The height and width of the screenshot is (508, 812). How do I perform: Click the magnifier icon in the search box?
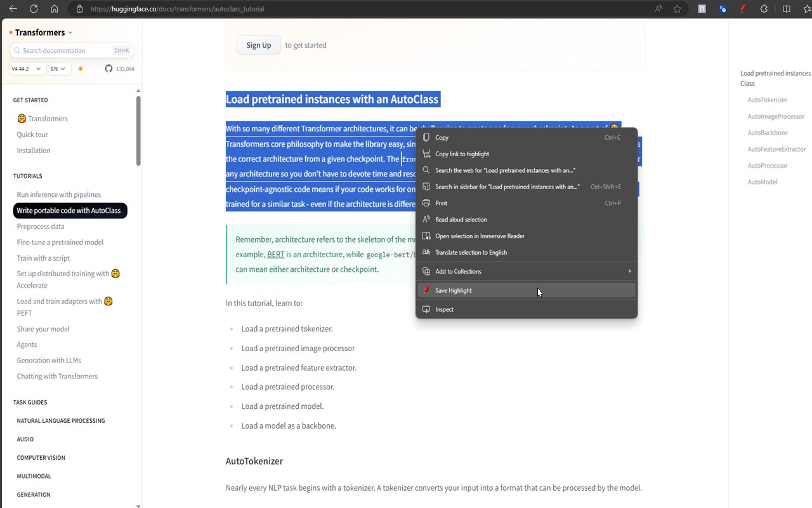click(16, 51)
